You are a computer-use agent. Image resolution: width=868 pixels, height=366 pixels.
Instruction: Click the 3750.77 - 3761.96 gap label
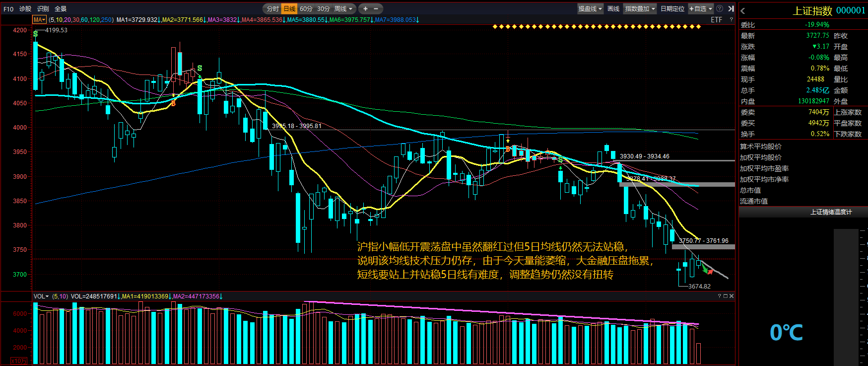tap(703, 241)
